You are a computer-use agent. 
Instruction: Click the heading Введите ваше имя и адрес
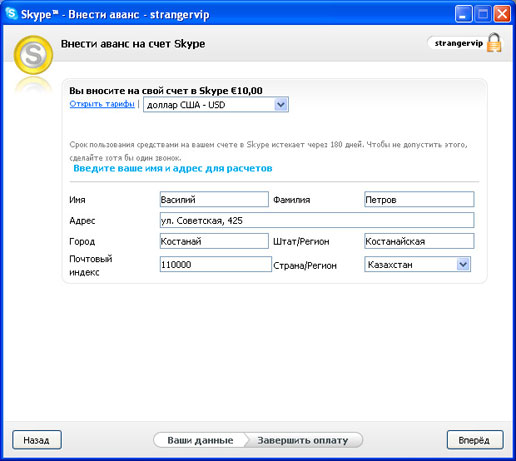pos(173,168)
